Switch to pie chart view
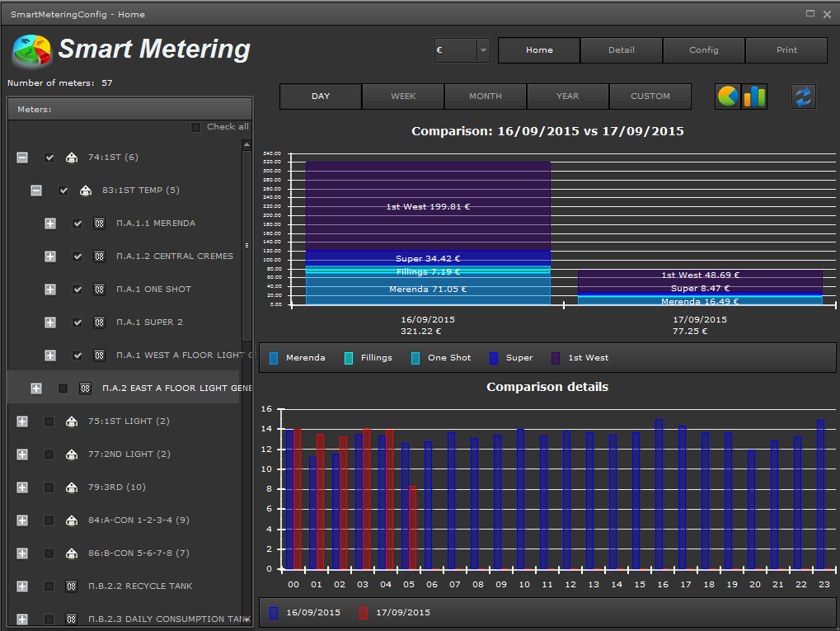Screen dimensions: 840x631 [x=728, y=97]
